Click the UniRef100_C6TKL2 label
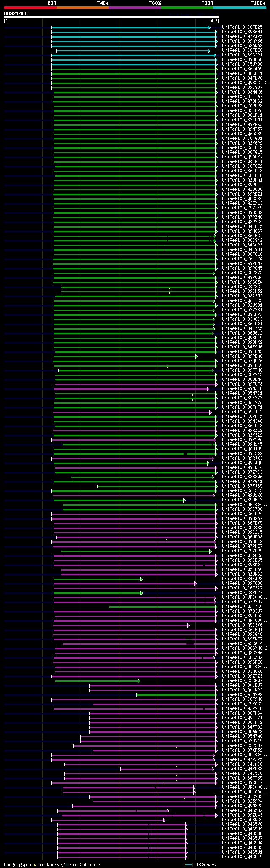Viewport: 270px width, 868px height. pos(242,148)
